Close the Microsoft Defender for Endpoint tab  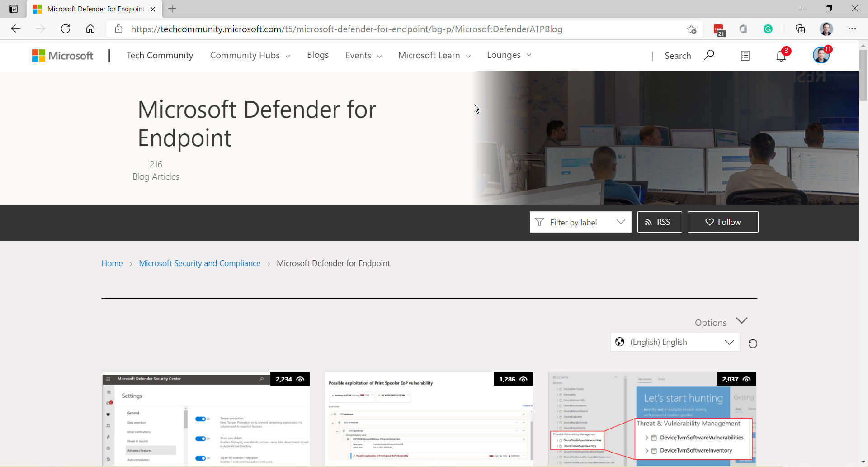(153, 9)
